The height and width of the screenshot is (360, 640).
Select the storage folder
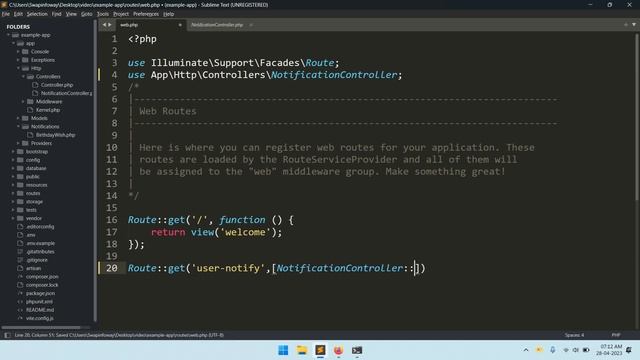point(34,202)
